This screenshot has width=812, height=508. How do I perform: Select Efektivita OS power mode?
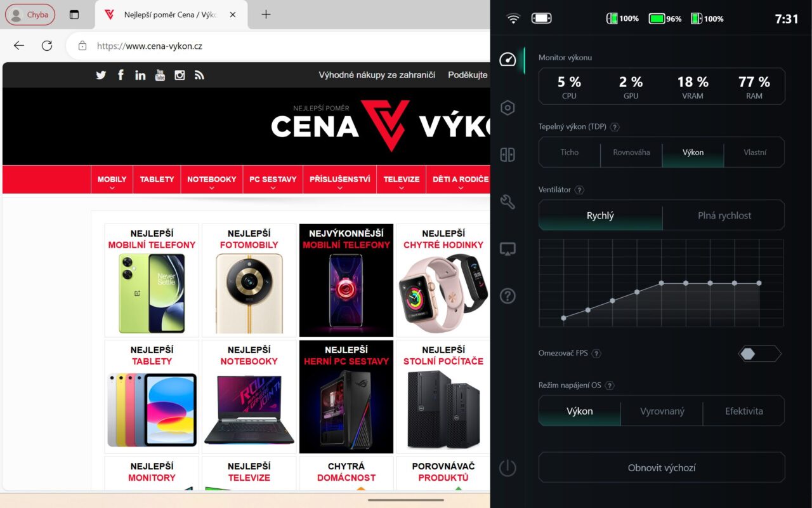744,411
